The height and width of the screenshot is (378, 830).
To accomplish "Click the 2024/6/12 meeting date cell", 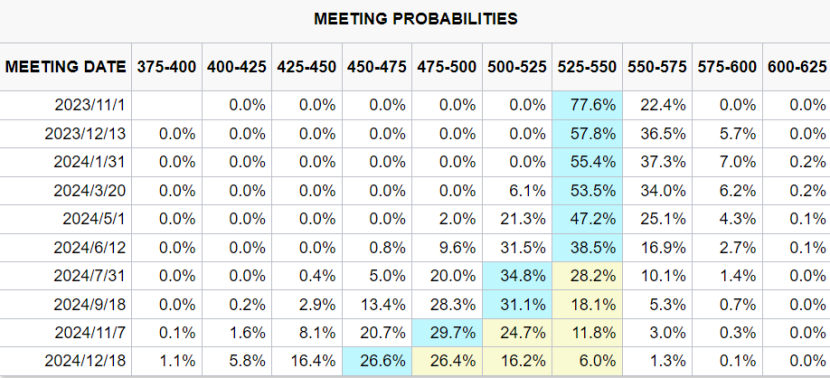I will pos(65,247).
